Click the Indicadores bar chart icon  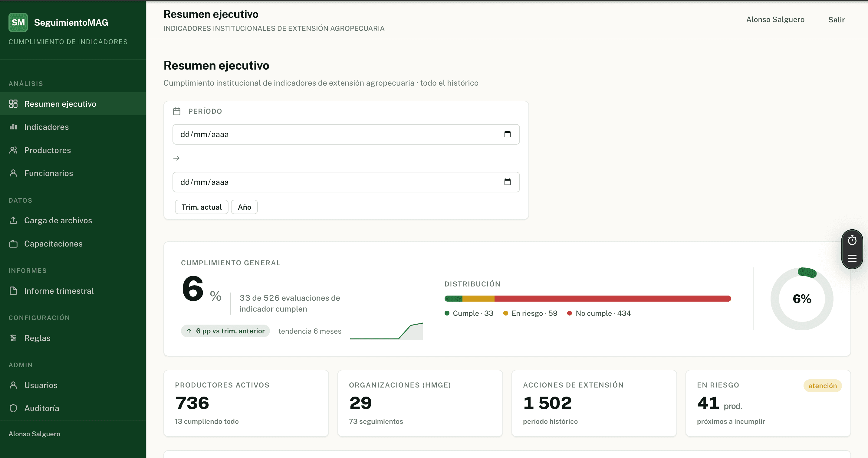point(13,127)
